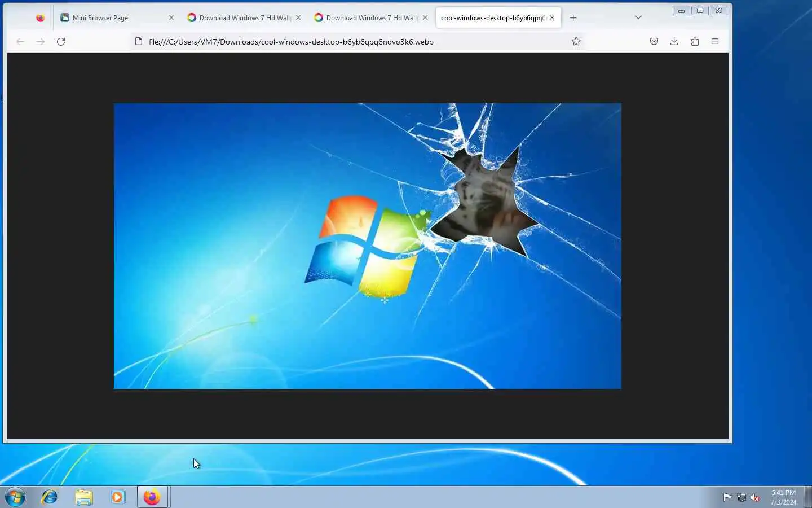
Task: Restore down the Firefox window
Action: click(x=700, y=10)
